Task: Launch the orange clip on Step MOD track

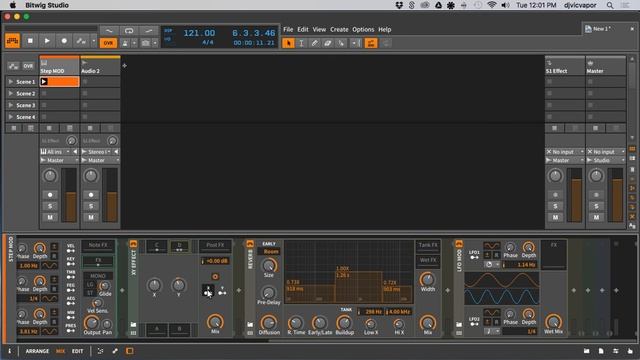Action: pyautogui.click(x=44, y=82)
